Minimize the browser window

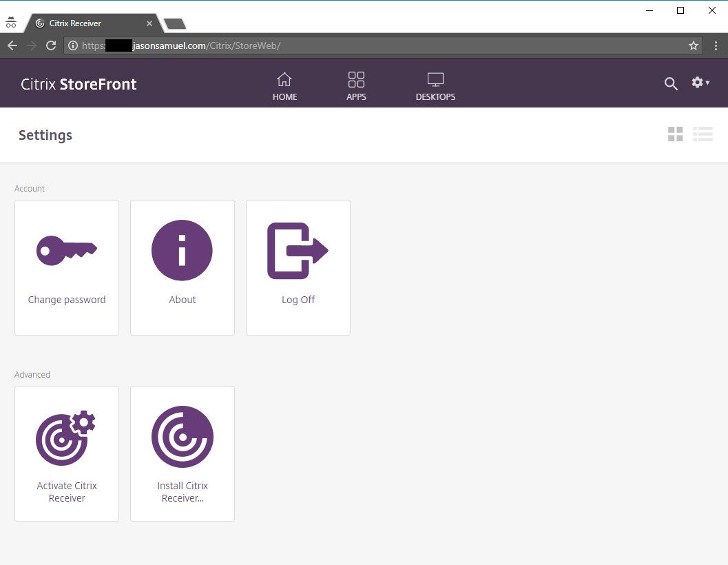(x=649, y=10)
